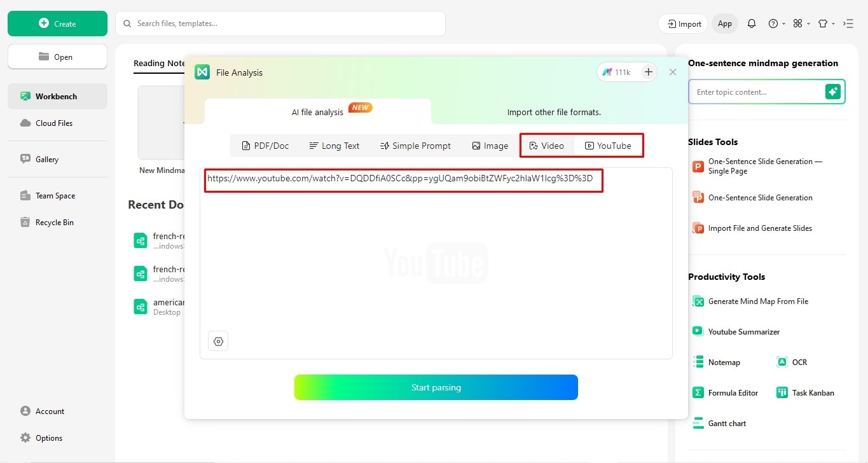Screen dimensions: 868x463
Task: Click the Open folder button
Action: 57,57
